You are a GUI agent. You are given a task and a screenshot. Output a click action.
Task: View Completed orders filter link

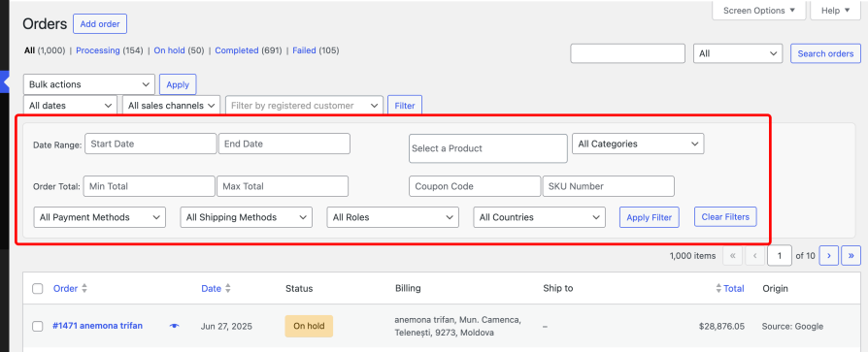coord(236,50)
